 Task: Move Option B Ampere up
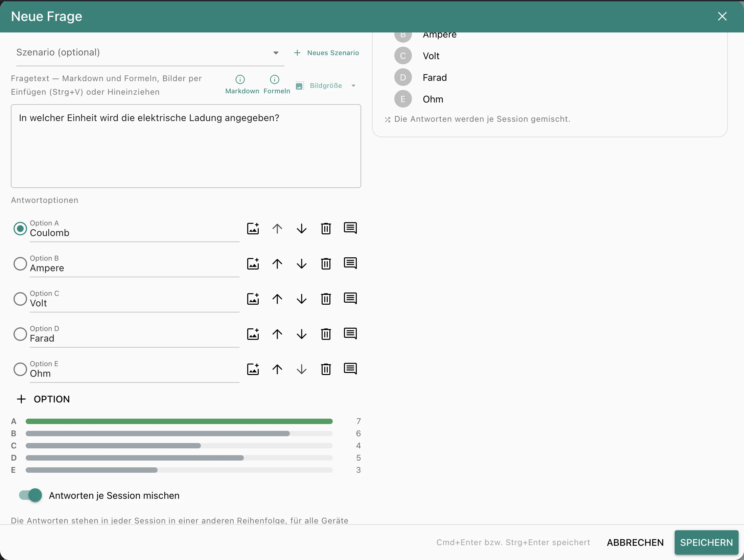pyautogui.click(x=277, y=264)
